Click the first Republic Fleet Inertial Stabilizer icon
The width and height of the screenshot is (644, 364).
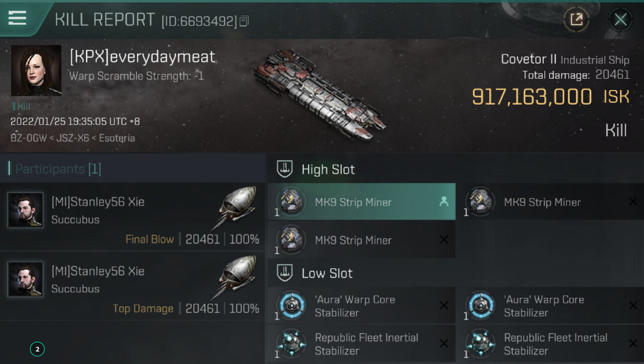click(291, 344)
